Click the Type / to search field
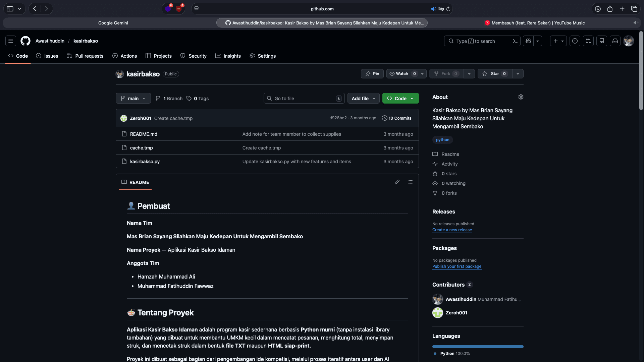 pos(477,41)
